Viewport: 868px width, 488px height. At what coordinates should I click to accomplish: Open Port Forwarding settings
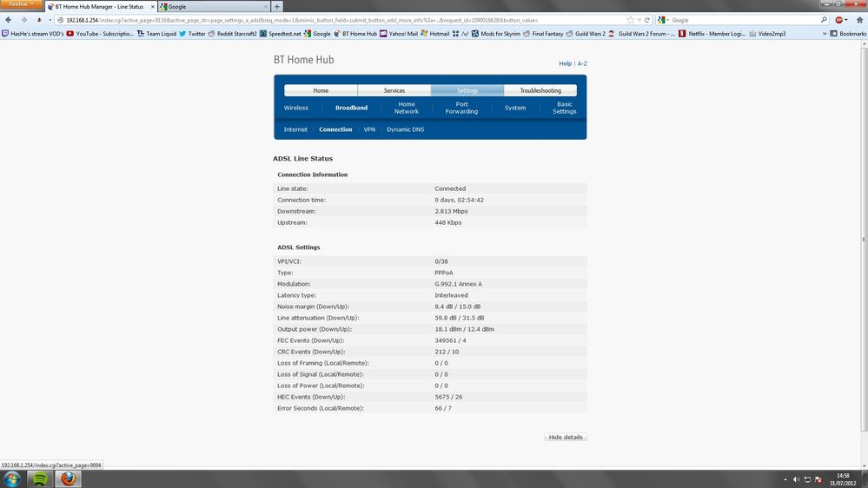[x=461, y=108]
